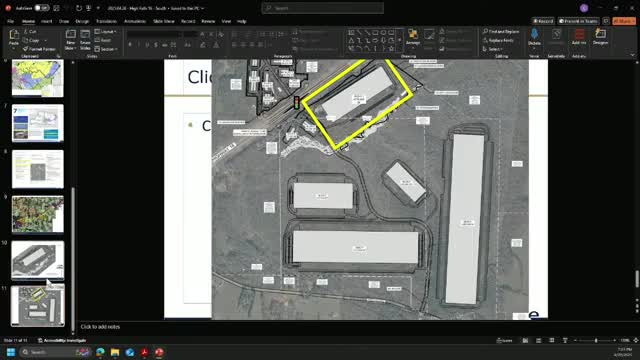640x360 pixels.
Task: Toggle text Shadow formatting
Action: [156, 44]
